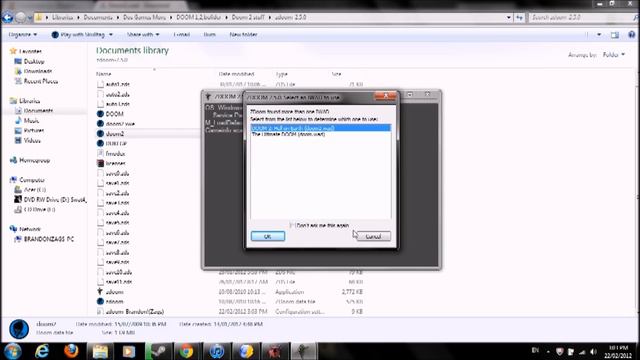This screenshot has height=360, width=640.
Task: Select the highlighted doom2 file
Action: point(114,133)
